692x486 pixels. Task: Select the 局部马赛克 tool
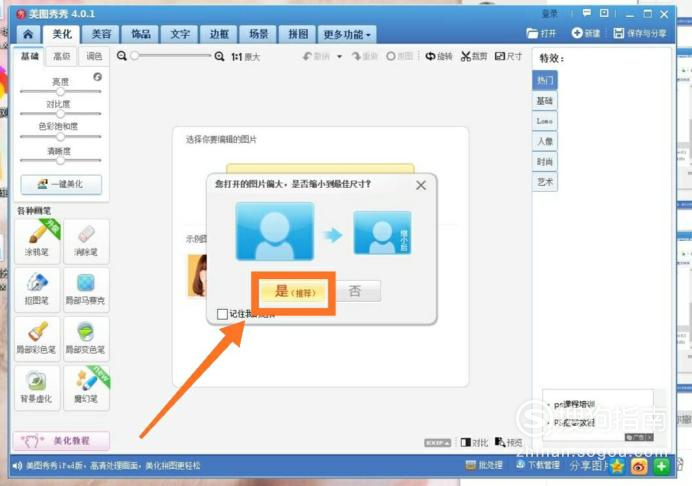[86, 290]
